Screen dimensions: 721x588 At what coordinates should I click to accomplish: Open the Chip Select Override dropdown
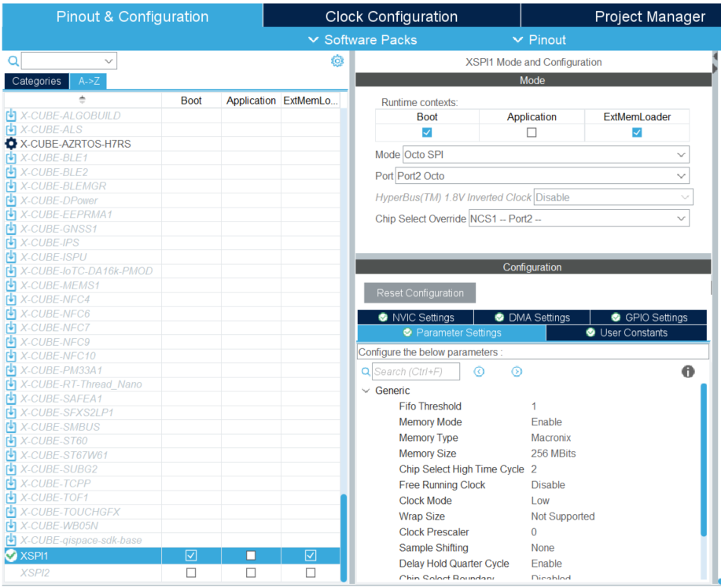click(579, 219)
